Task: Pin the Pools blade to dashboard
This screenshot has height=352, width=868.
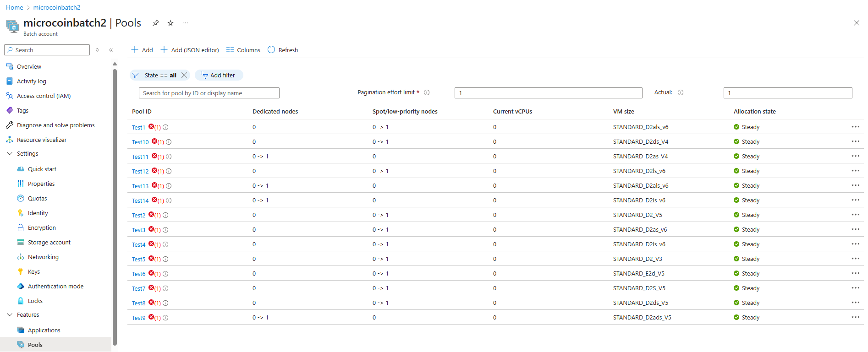Action: click(156, 23)
